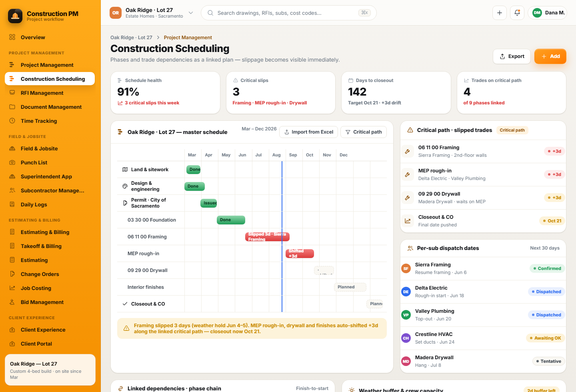Click the master schedule gantt icon
The width and height of the screenshot is (576, 392).
pyautogui.click(x=120, y=132)
